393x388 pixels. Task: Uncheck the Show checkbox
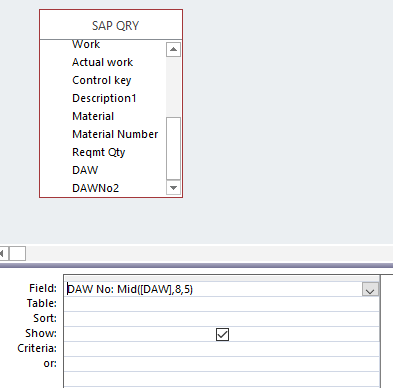(222, 334)
